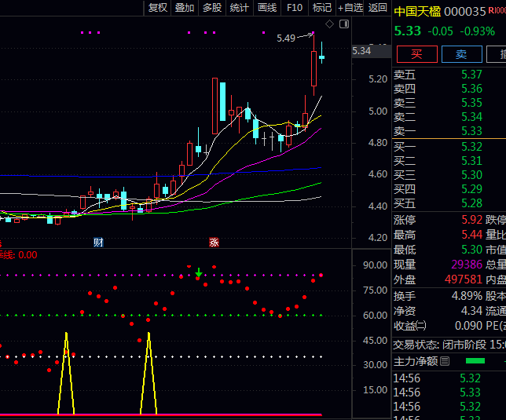
Task: Click the 财 financial marker on the chart
Action: point(98,242)
